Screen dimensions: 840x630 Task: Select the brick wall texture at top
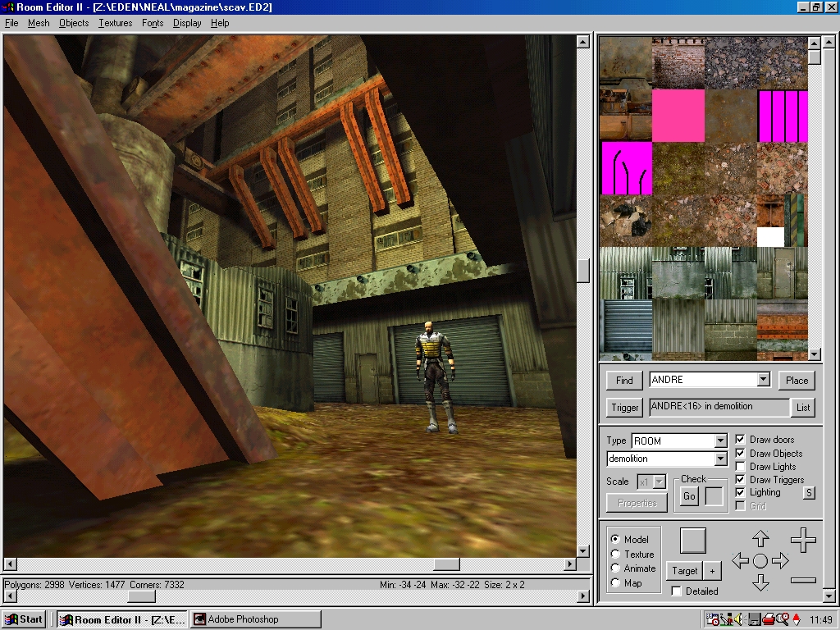coord(678,63)
